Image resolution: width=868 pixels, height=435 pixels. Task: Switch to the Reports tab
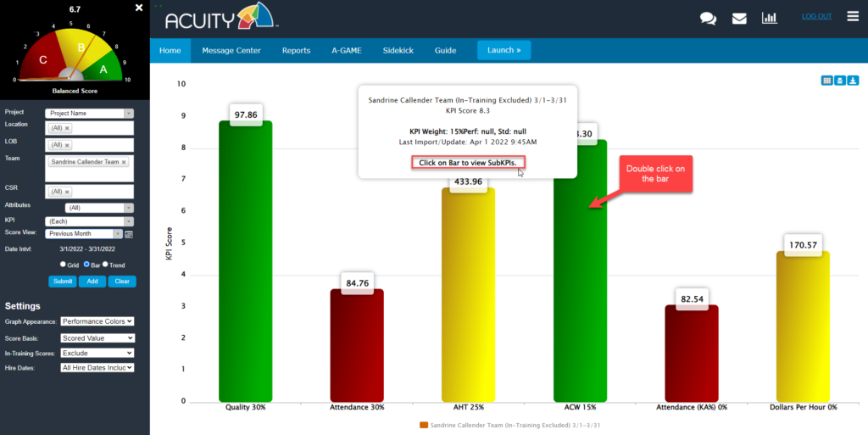pos(296,51)
